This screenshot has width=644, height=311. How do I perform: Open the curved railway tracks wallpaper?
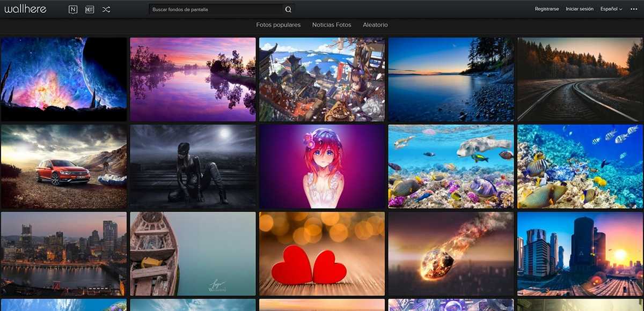pyautogui.click(x=580, y=79)
